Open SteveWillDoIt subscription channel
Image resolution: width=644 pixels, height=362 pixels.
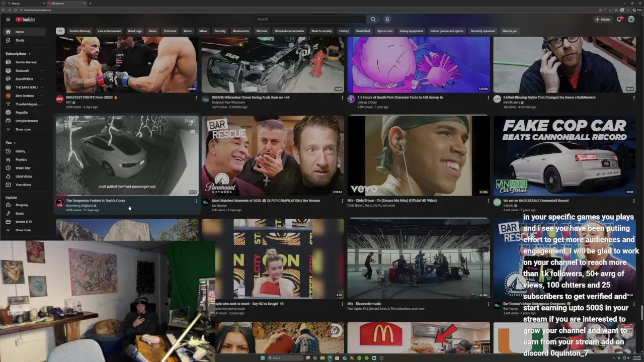click(25, 79)
